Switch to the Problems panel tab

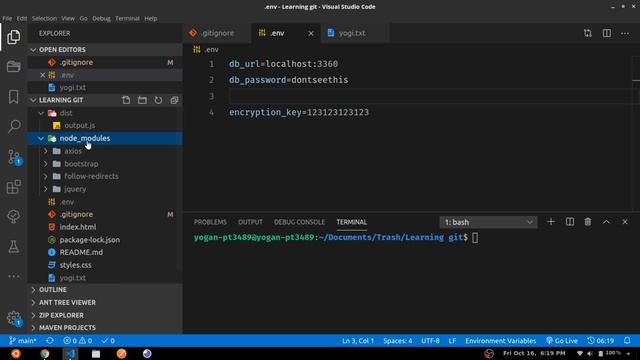(x=210, y=222)
